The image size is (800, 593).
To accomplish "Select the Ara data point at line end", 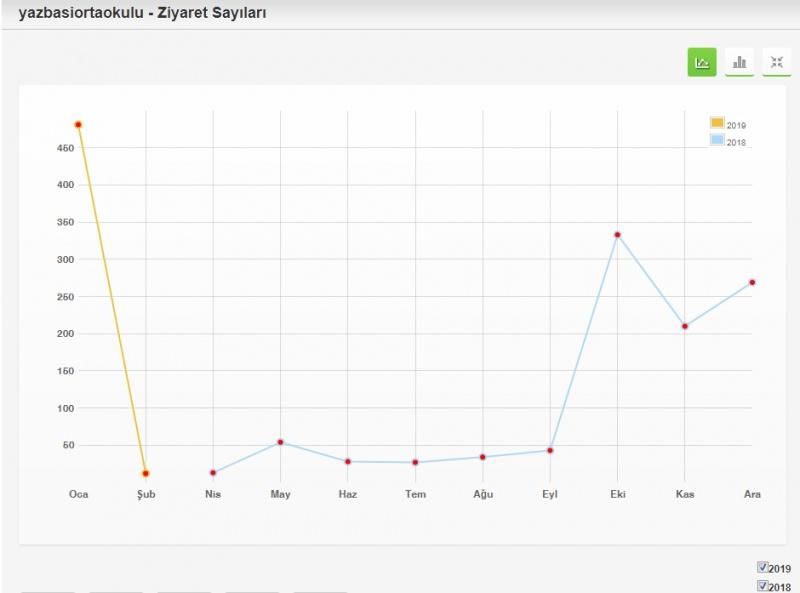I will tap(752, 282).
